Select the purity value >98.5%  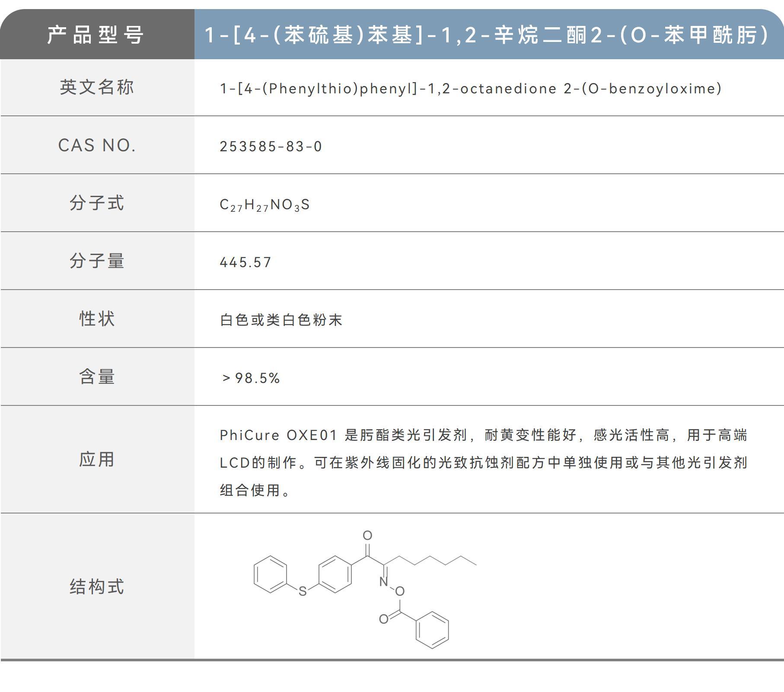[251, 376]
